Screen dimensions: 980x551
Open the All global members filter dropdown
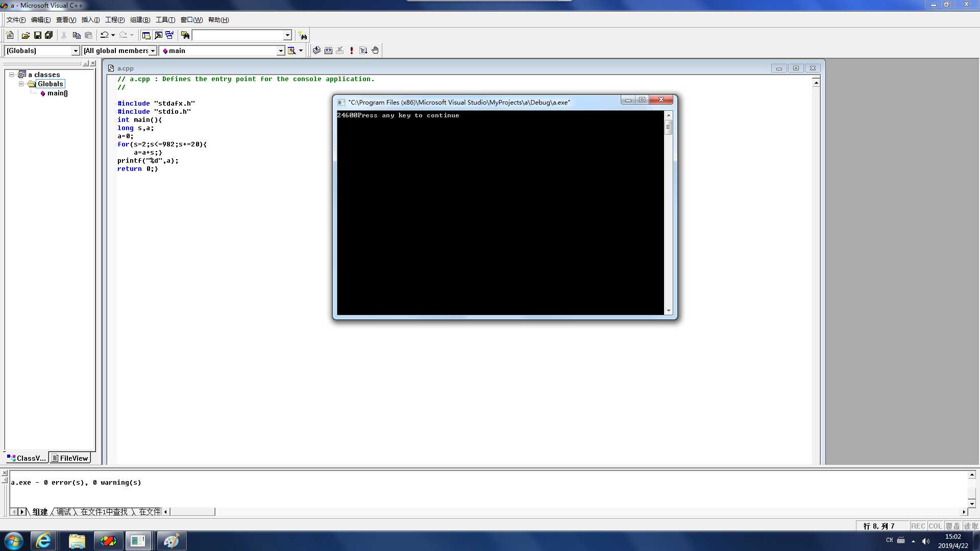(153, 51)
